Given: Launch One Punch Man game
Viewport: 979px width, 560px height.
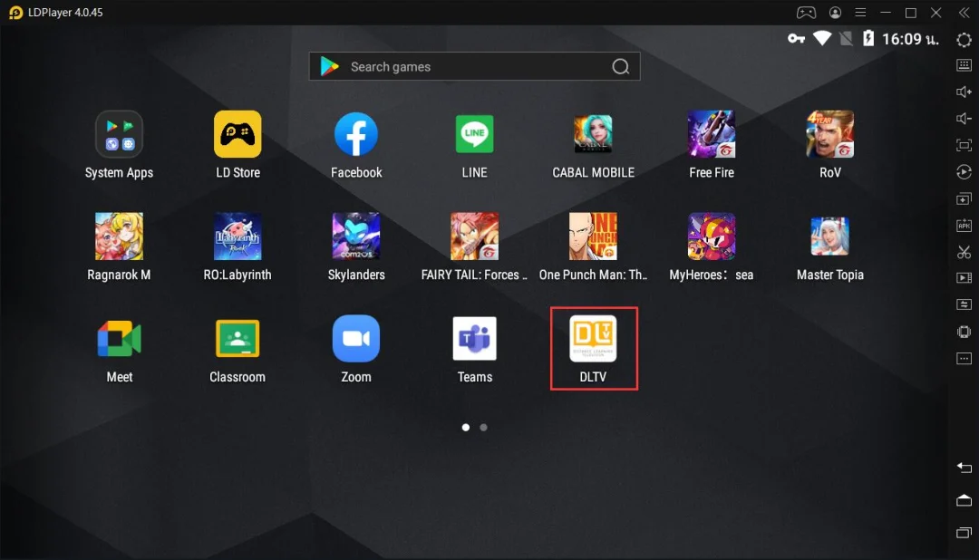Looking at the screenshot, I should click(593, 236).
